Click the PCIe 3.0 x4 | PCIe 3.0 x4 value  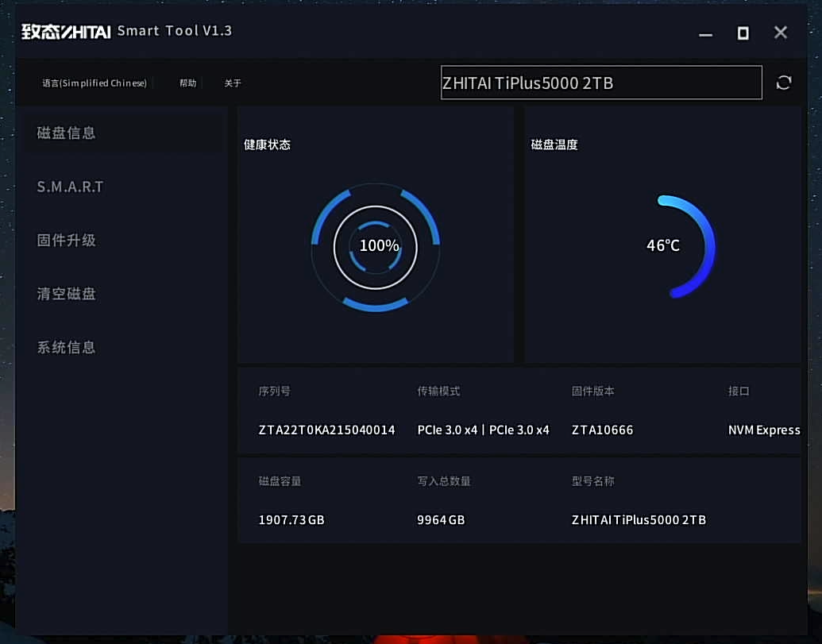(x=483, y=430)
